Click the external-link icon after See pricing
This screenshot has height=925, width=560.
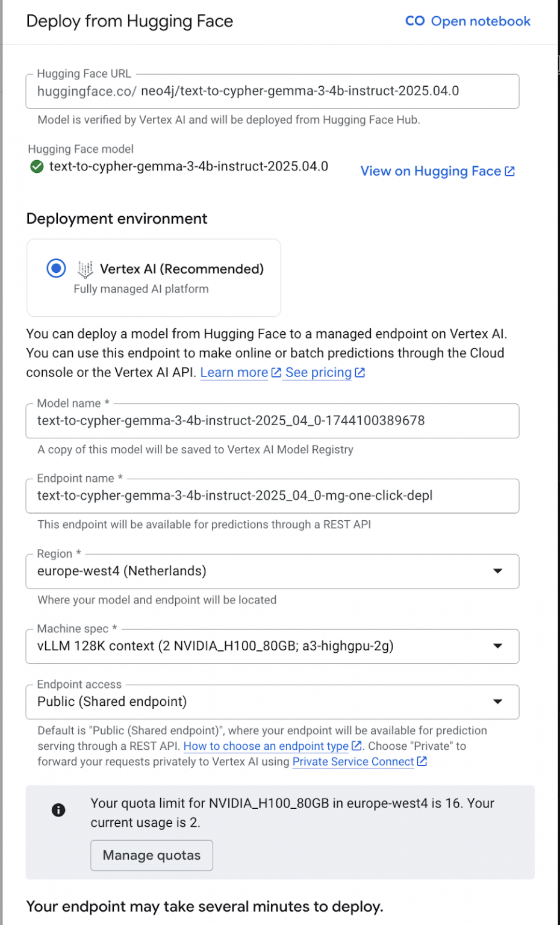tap(359, 372)
